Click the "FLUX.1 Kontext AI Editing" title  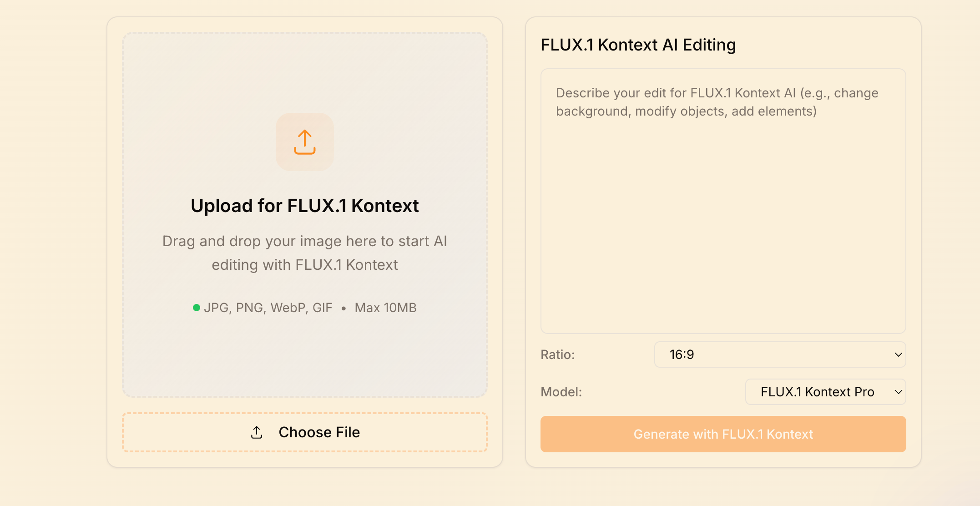point(638,45)
